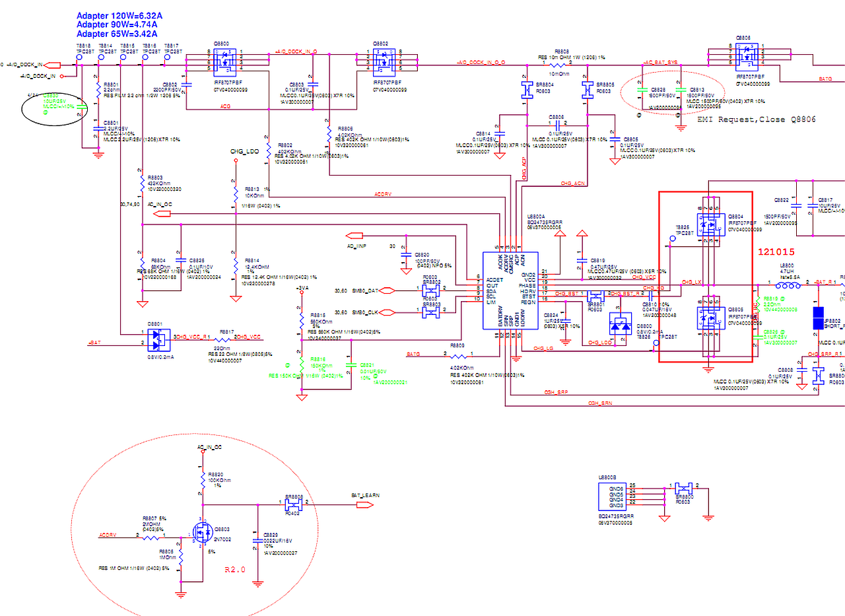Viewport: 845px width, 616px height.
Task: Select the 'R8814 12.4KOhm' resistor label
Action: click(255, 263)
